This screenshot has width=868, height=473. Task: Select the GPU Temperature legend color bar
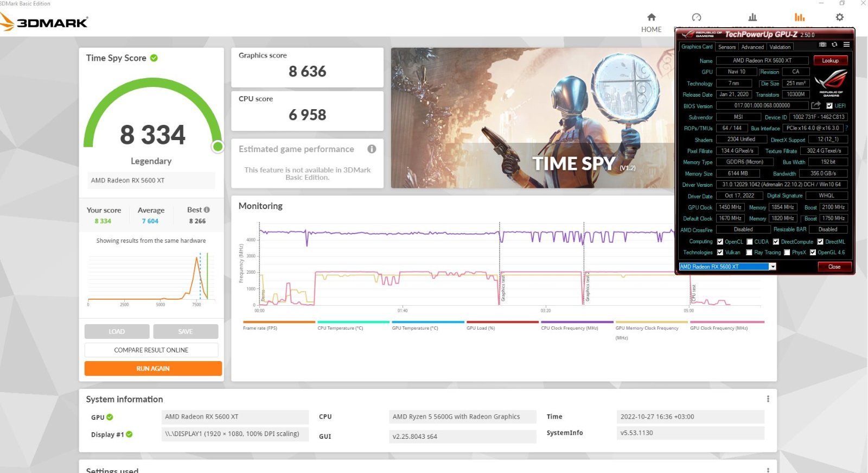428,322
